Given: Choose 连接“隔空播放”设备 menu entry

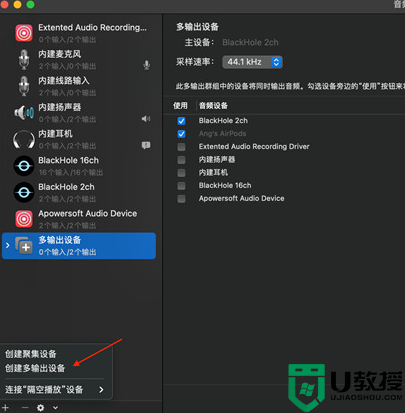Looking at the screenshot, I should click(x=44, y=389).
